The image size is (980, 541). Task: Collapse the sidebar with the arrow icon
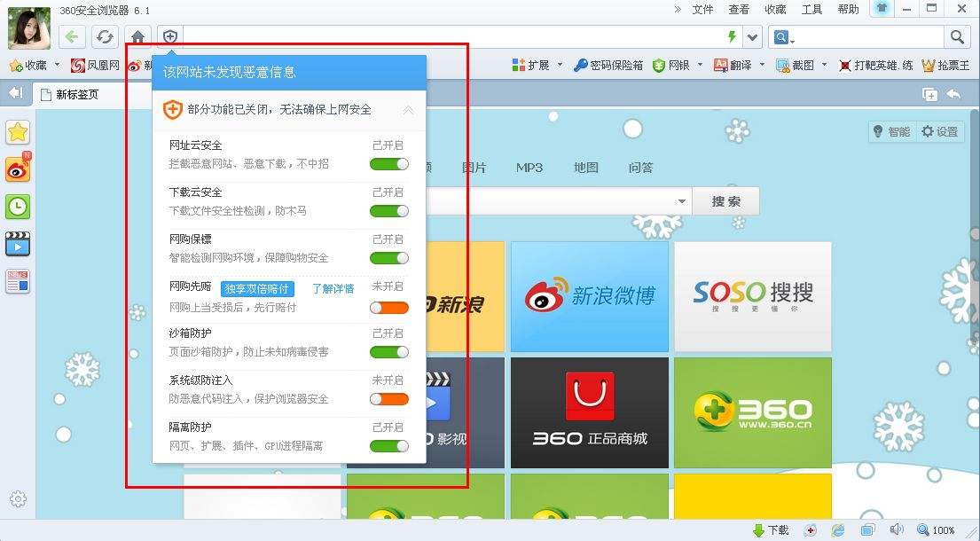click(16, 93)
